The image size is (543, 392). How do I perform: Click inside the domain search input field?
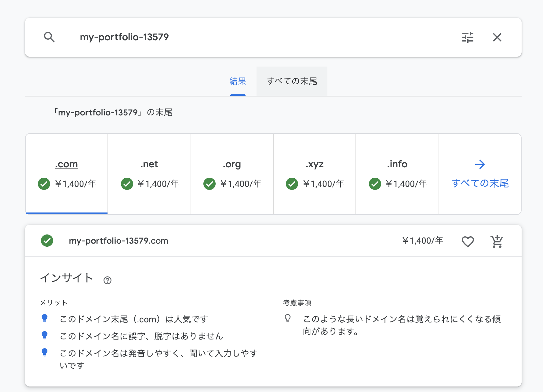tap(214, 37)
